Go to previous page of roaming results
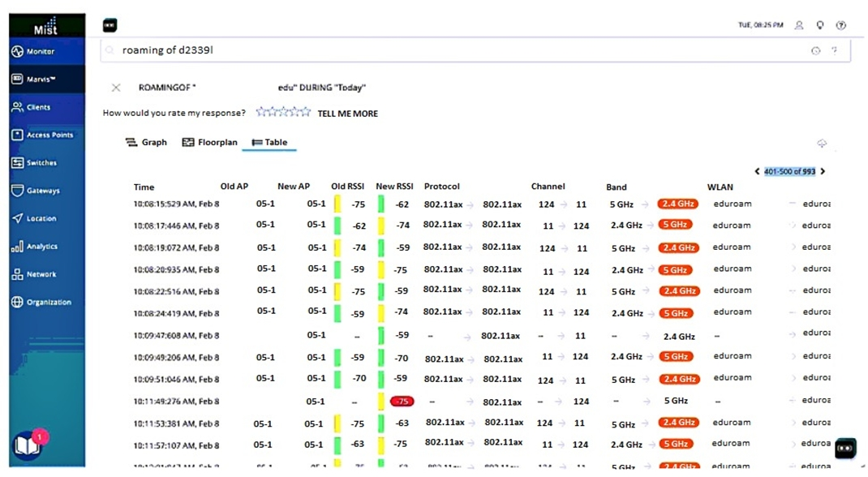This screenshot has width=868, height=477. click(x=757, y=171)
